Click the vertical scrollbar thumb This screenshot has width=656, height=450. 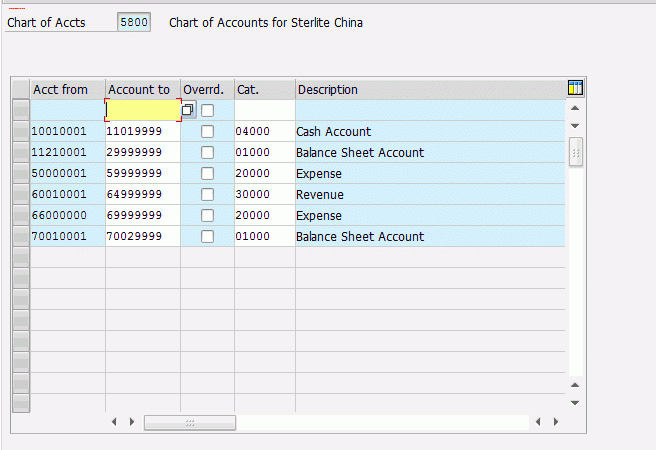576,153
